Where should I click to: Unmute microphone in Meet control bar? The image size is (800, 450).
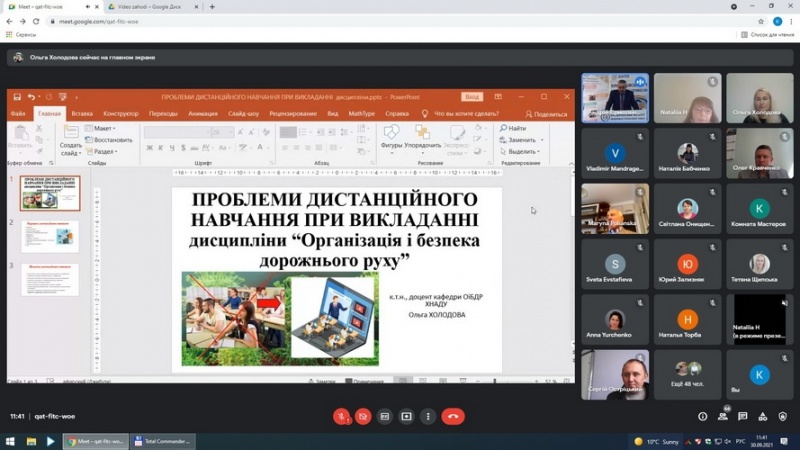coord(341,416)
